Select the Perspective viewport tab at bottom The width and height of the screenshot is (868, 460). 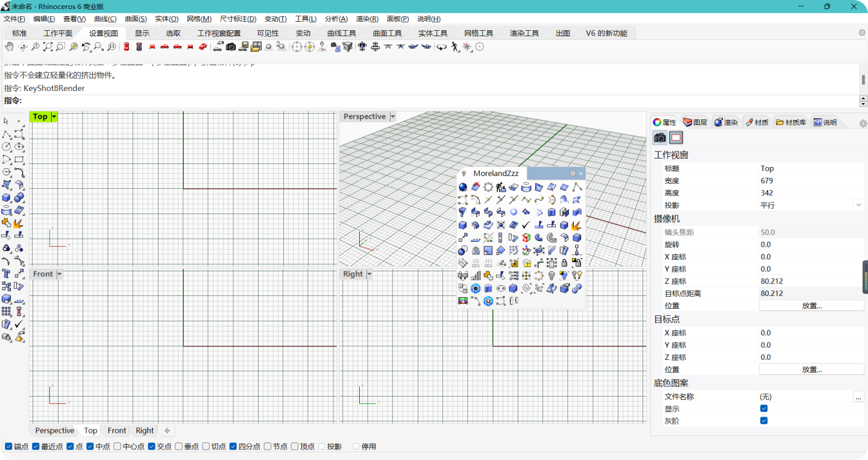click(x=54, y=430)
